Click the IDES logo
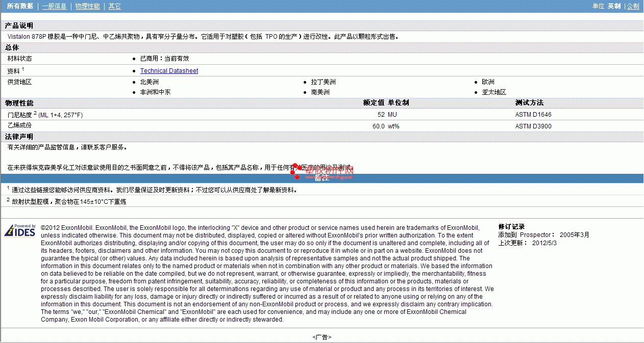The width and height of the screenshot is (644, 343). tap(20, 230)
